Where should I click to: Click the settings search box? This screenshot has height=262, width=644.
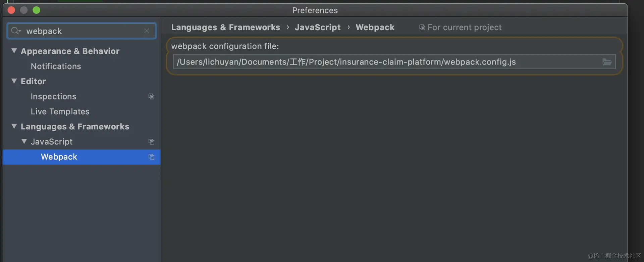(x=82, y=31)
